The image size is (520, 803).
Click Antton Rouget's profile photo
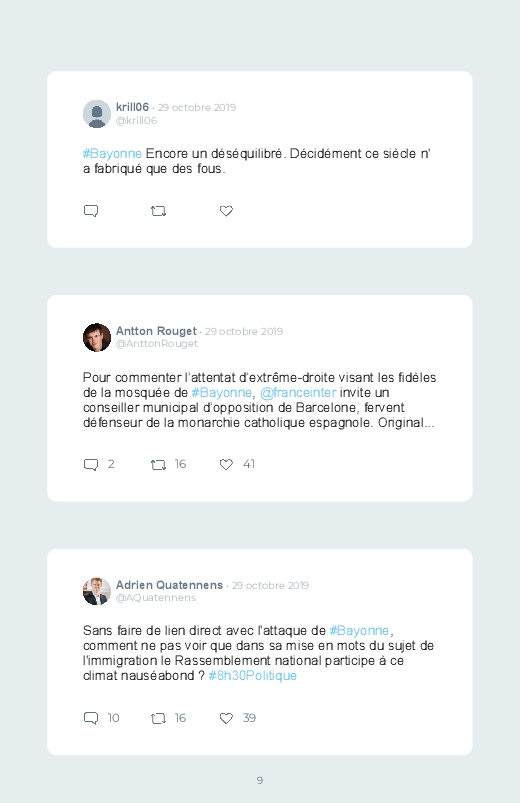tap(97, 337)
